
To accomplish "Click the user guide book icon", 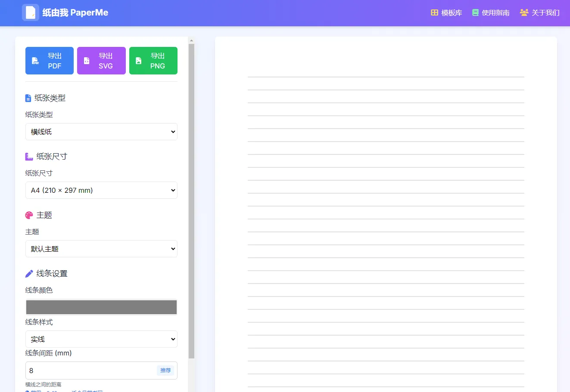I will click(475, 13).
